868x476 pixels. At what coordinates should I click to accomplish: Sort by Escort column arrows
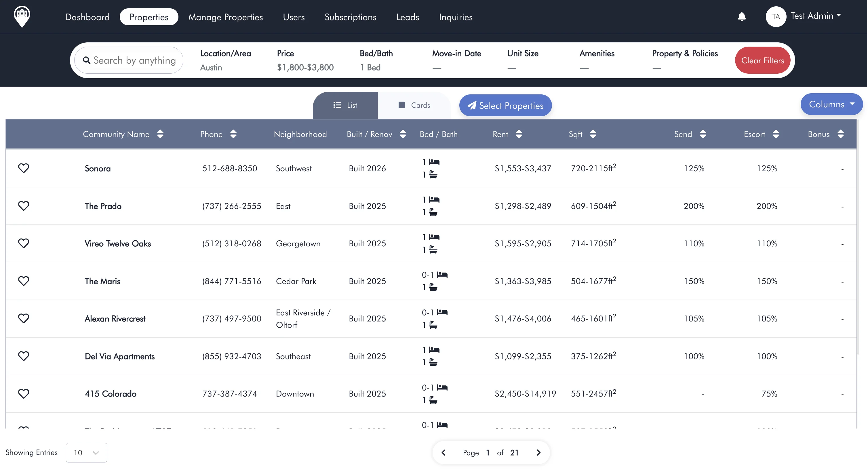click(x=775, y=134)
